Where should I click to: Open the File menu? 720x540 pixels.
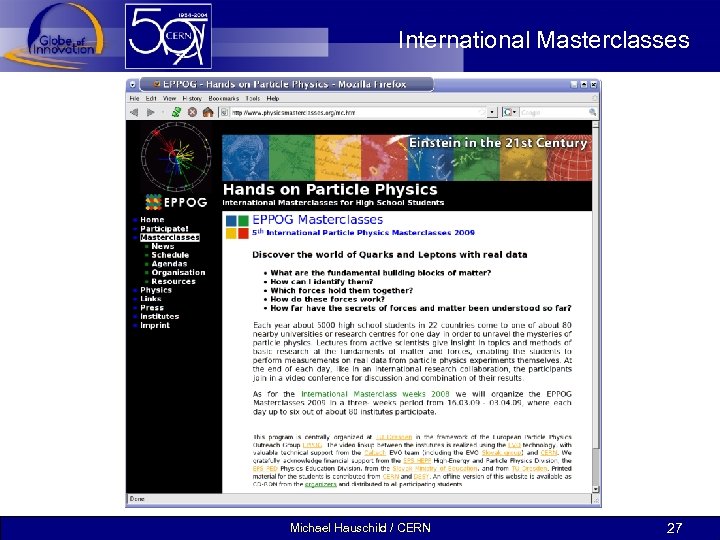click(x=134, y=98)
